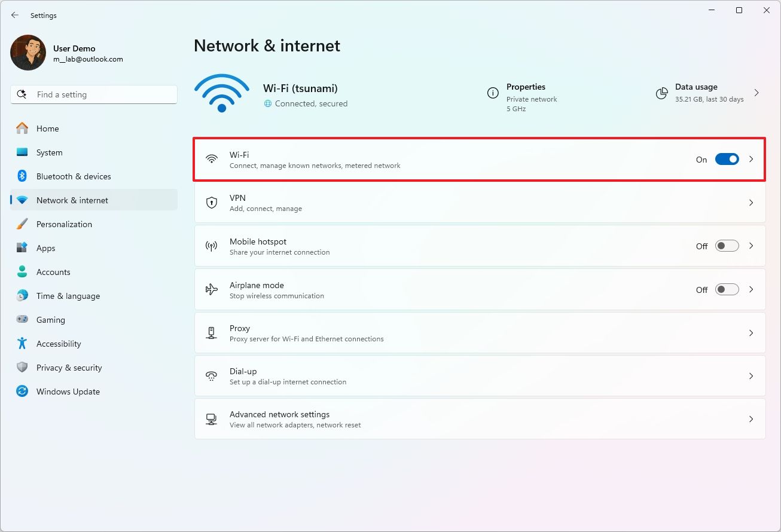Open Windows Update from sidebar
The image size is (781, 532).
(22, 391)
